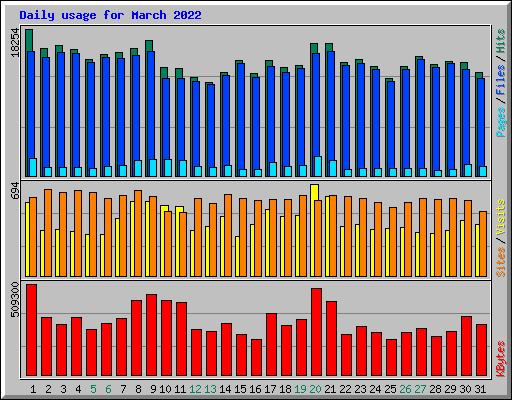512x400 pixels.
Task: Click the red KBytes bar for day 9
Action: (x=151, y=335)
